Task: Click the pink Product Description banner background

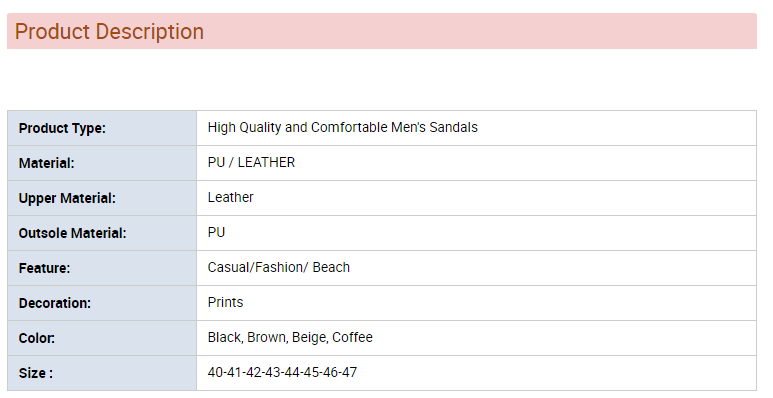Action: coord(478,31)
